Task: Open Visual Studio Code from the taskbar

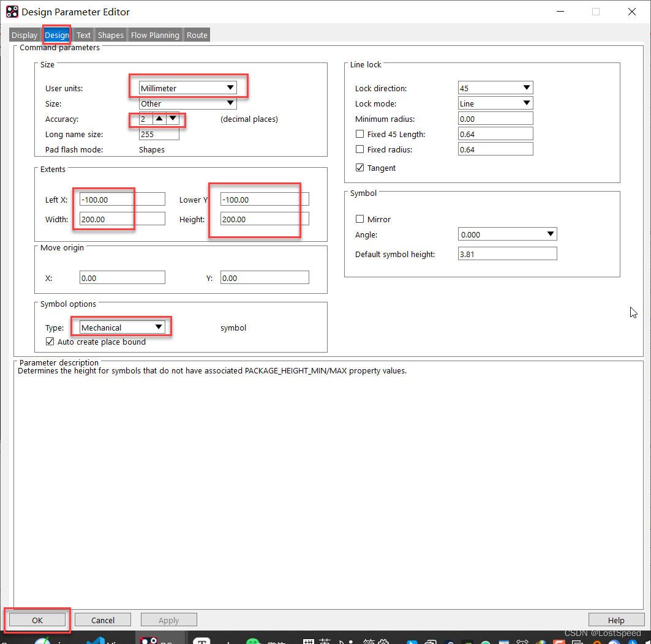Action: 97,641
